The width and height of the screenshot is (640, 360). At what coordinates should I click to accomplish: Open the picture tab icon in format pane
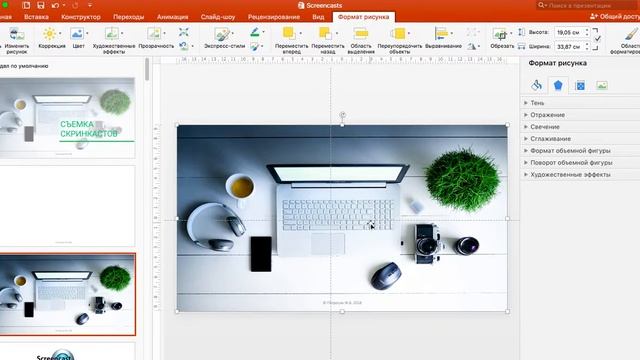(x=602, y=85)
